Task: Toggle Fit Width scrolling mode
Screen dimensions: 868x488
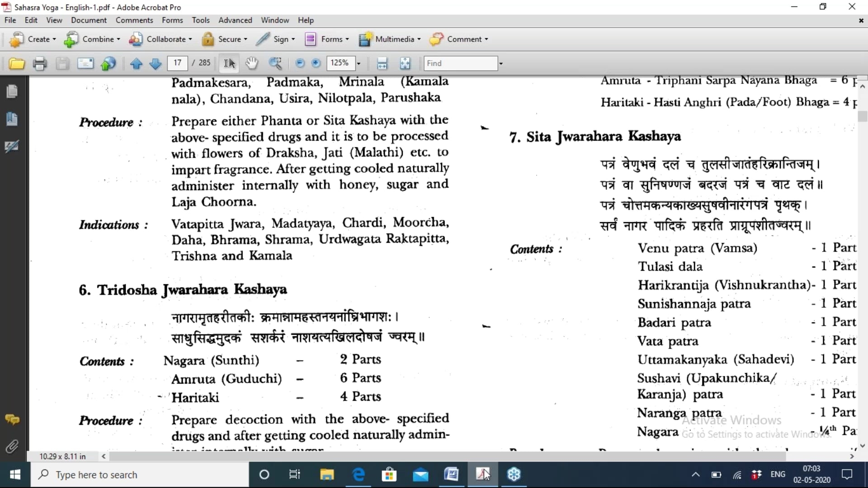Action: pyautogui.click(x=382, y=63)
